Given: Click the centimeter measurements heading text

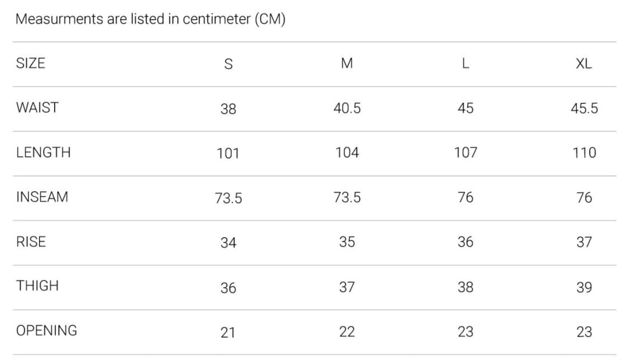Looking at the screenshot, I should point(150,19).
